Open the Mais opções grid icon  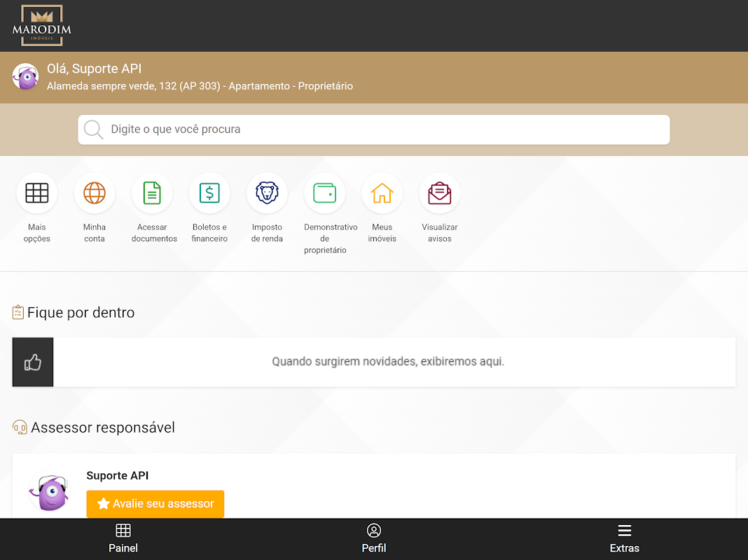click(x=36, y=193)
